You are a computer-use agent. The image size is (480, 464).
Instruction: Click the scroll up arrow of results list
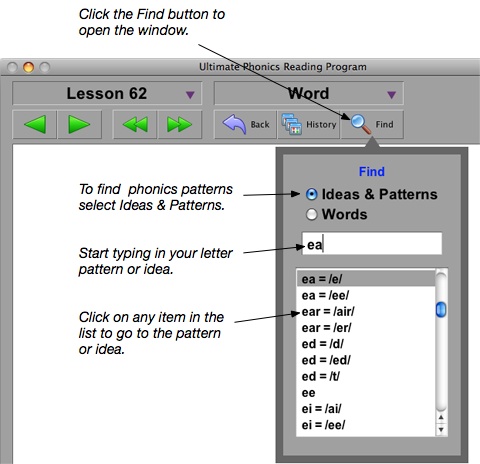441,417
